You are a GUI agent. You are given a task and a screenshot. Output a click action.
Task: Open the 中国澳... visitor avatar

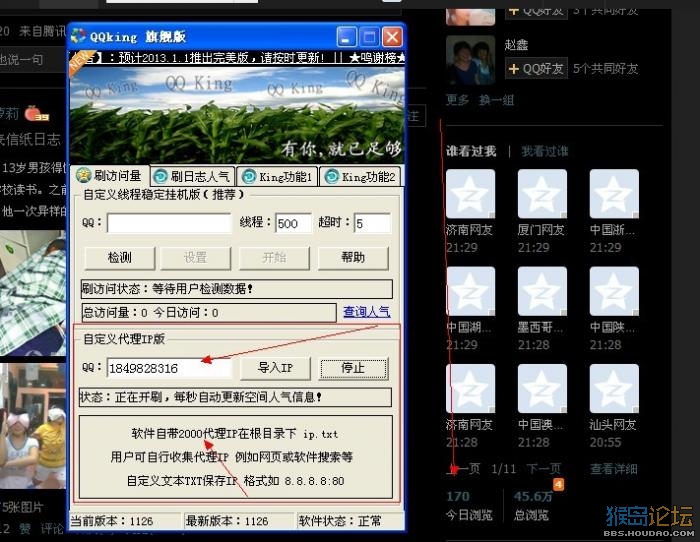click(x=542, y=388)
